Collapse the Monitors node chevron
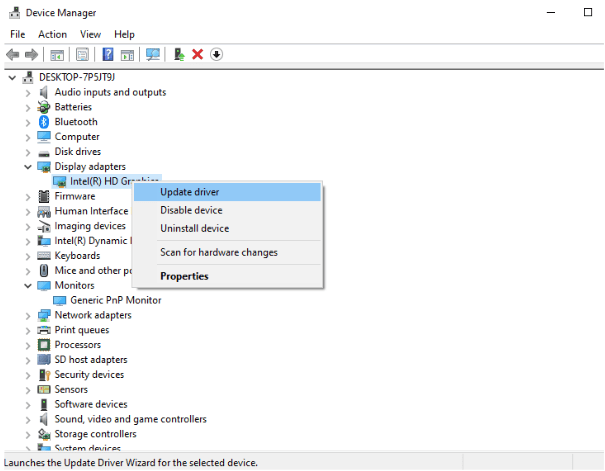Screen dimensions: 605x471 point(28,286)
